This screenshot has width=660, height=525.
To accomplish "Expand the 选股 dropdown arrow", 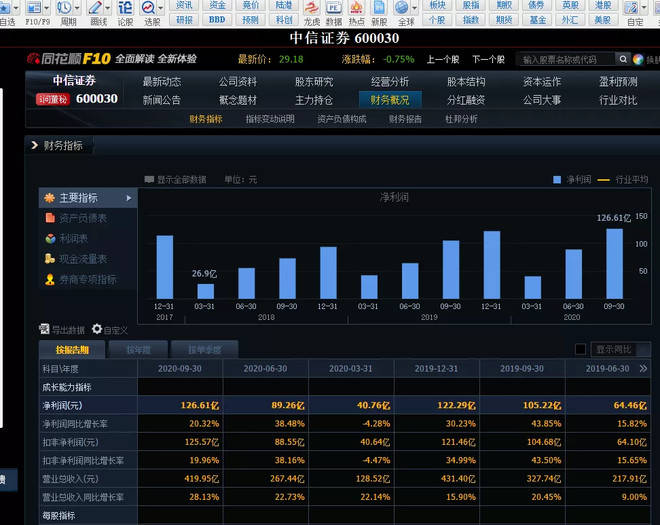I will click(160, 8).
